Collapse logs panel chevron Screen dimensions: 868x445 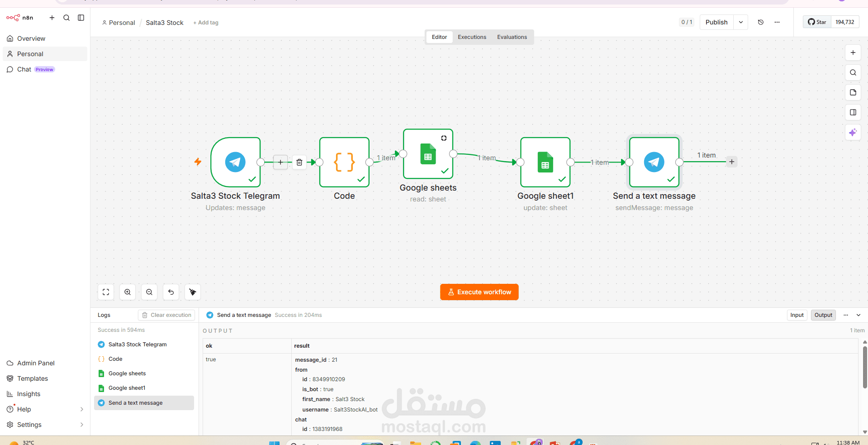(x=859, y=315)
